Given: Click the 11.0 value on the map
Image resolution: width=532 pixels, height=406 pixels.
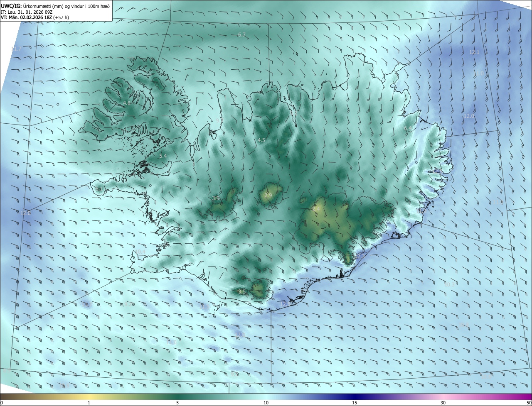Looking at the screenshot, I should 479,73.
